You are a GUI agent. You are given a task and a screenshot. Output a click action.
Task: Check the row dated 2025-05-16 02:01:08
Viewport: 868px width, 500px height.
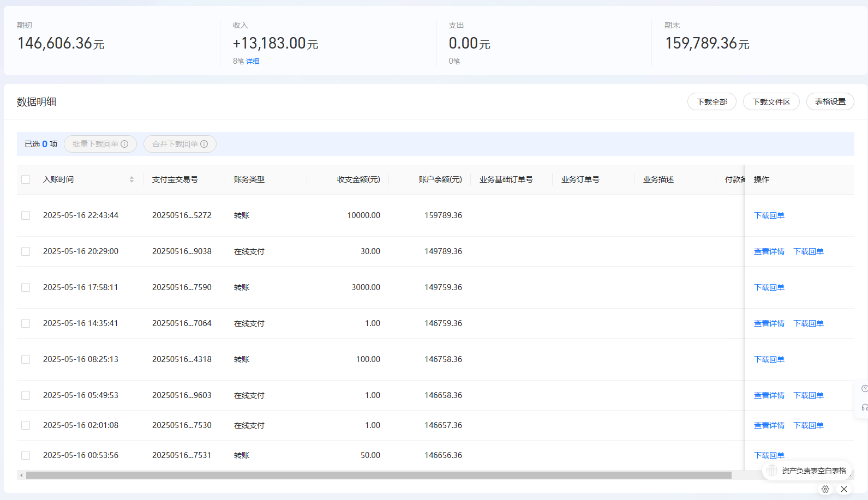(x=26, y=425)
